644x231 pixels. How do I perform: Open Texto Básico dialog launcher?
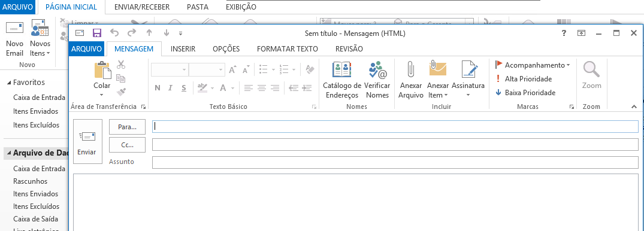(314, 107)
